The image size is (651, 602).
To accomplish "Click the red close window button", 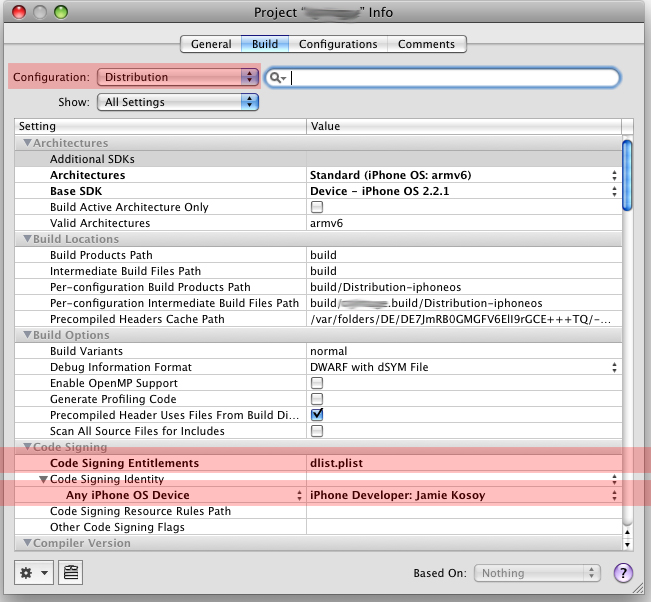I will pos(15,11).
